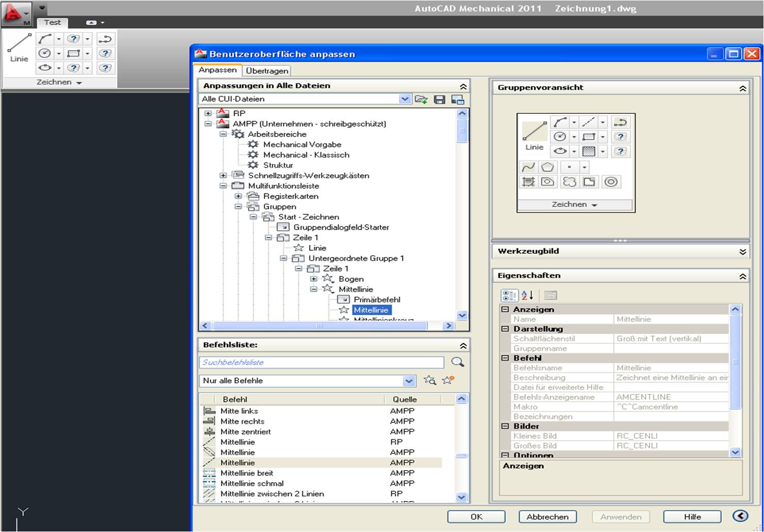The height and width of the screenshot is (532, 764).
Task: Open the Alle CUI-Dateien dropdown
Action: click(405, 99)
